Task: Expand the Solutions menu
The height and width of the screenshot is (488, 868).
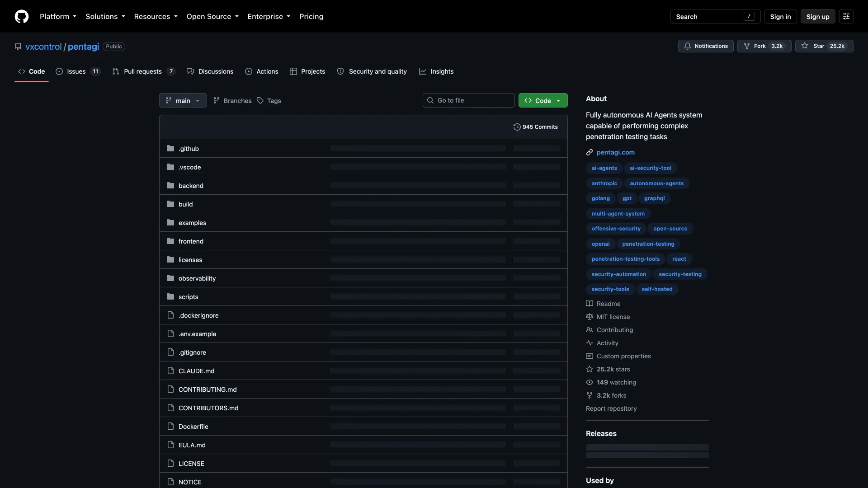Action: 105,16
